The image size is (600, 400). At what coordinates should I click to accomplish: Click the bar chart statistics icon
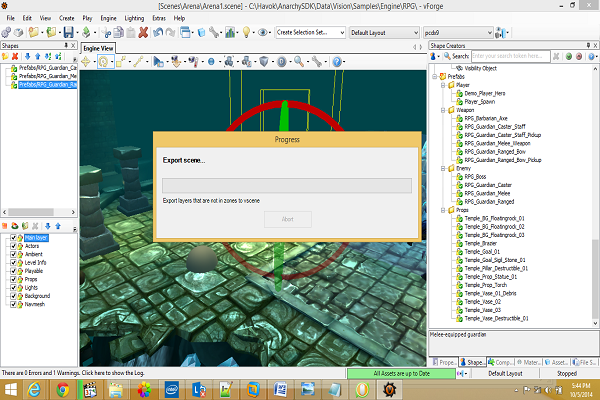(x=230, y=33)
